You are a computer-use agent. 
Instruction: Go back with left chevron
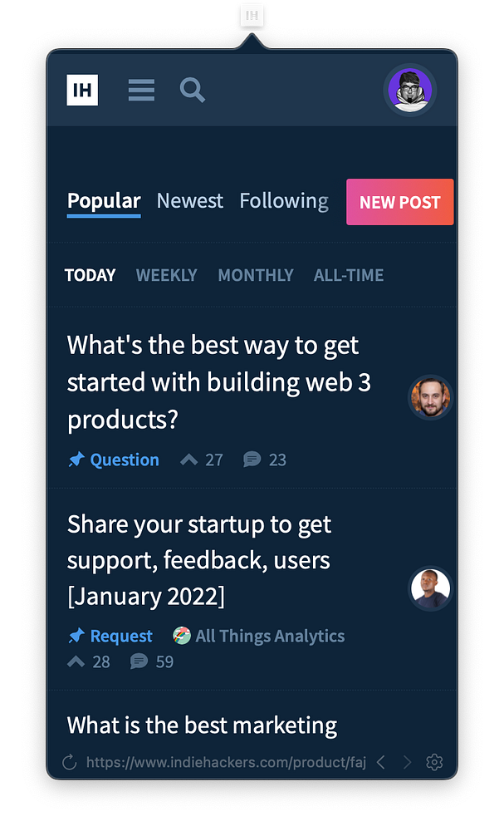click(x=380, y=762)
